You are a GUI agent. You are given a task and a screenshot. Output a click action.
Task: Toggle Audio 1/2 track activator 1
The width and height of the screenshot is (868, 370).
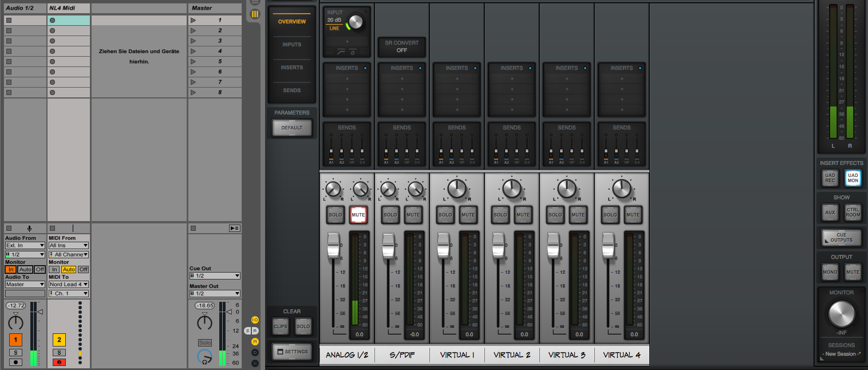coord(16,340)
